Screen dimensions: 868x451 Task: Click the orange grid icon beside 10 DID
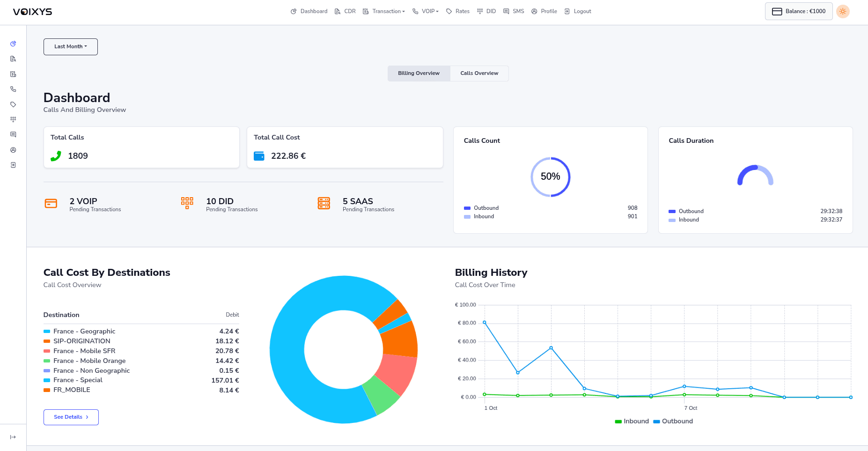tap(187, 203)
